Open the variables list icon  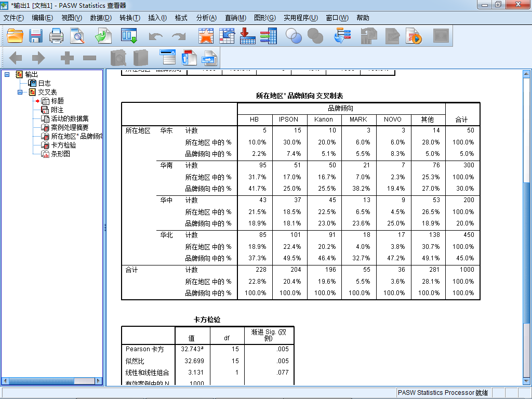pos(269,36)
